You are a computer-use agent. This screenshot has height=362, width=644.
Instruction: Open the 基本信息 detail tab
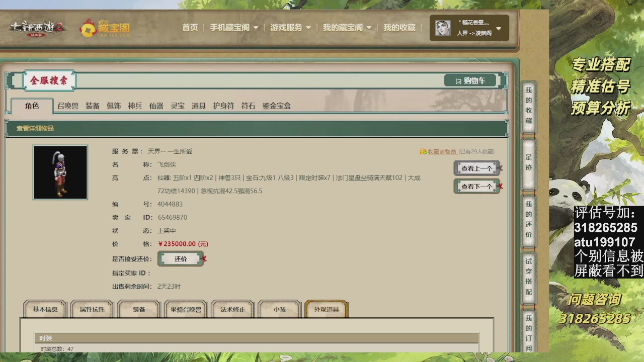[x=45, y=309]
